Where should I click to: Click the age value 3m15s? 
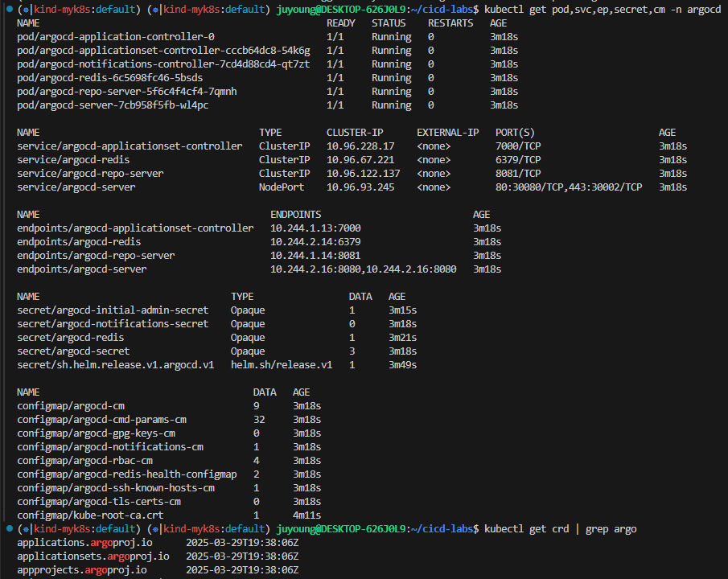pos(402,310)
